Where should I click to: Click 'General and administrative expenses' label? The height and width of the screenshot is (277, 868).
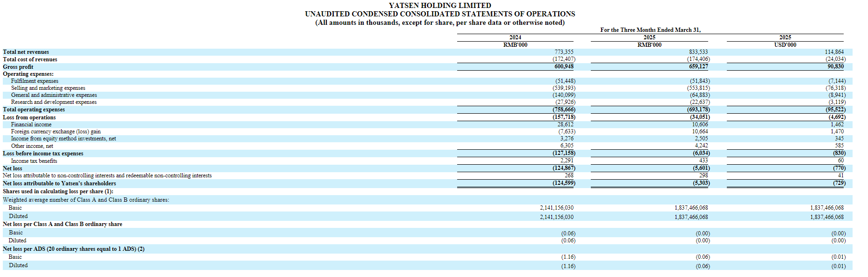54,95
